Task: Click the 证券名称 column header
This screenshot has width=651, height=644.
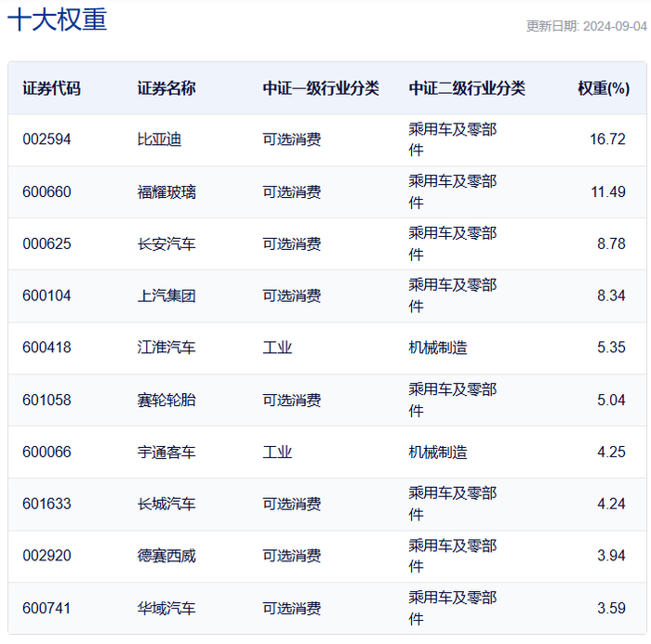Action: coord(166,88)
